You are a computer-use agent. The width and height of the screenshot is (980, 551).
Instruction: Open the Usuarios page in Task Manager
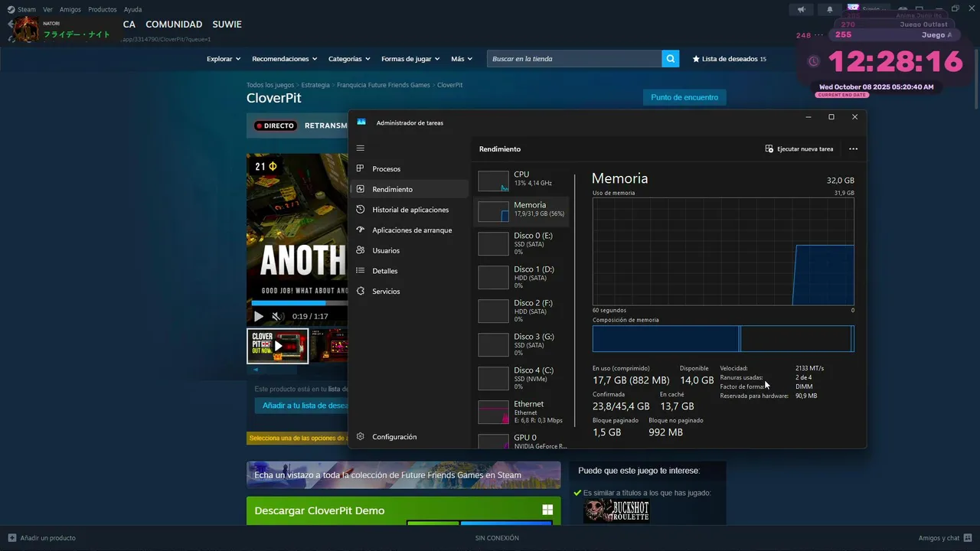point(410,250)
